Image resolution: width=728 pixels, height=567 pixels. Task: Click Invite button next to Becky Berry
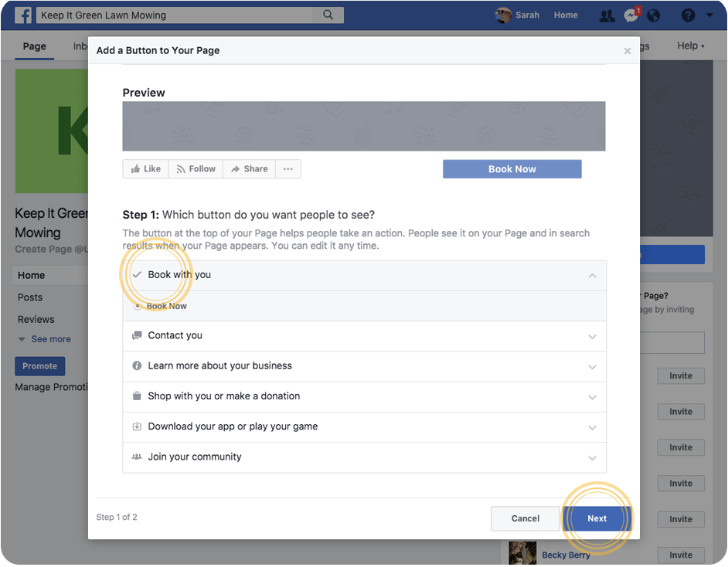(681, 555)
